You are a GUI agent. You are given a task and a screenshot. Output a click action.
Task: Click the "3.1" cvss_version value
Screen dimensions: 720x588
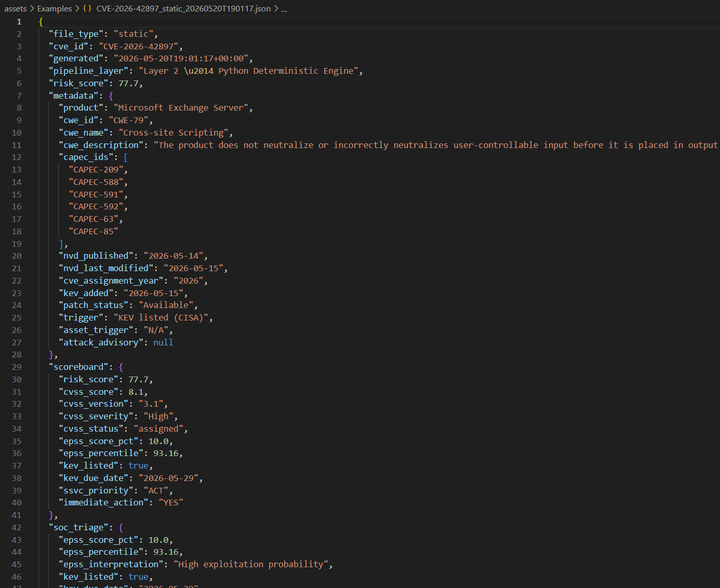[x=151, y=404]
